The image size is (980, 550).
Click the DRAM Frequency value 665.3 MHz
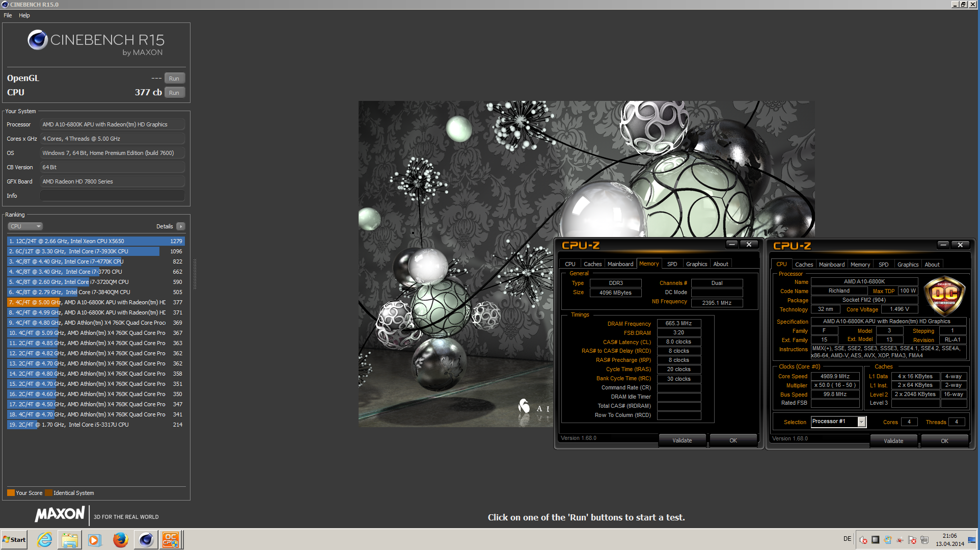click(678, 323)
